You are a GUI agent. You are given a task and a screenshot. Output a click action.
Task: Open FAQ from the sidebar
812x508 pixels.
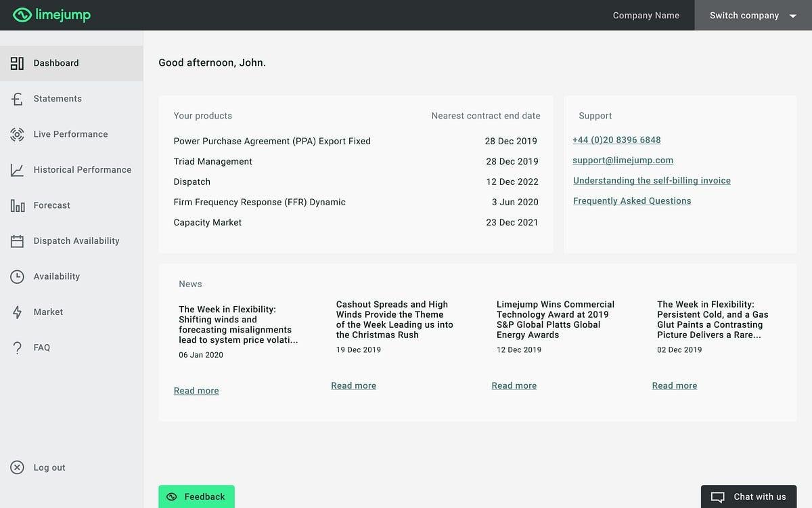(71, 347)
